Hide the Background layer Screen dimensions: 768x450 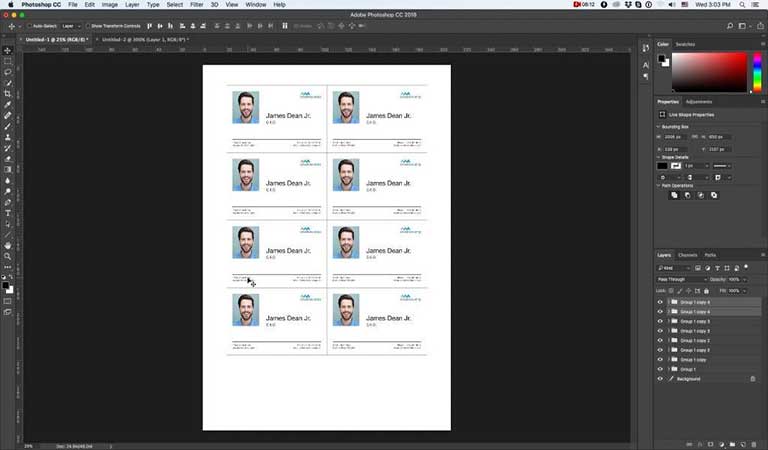click(660, 379)
